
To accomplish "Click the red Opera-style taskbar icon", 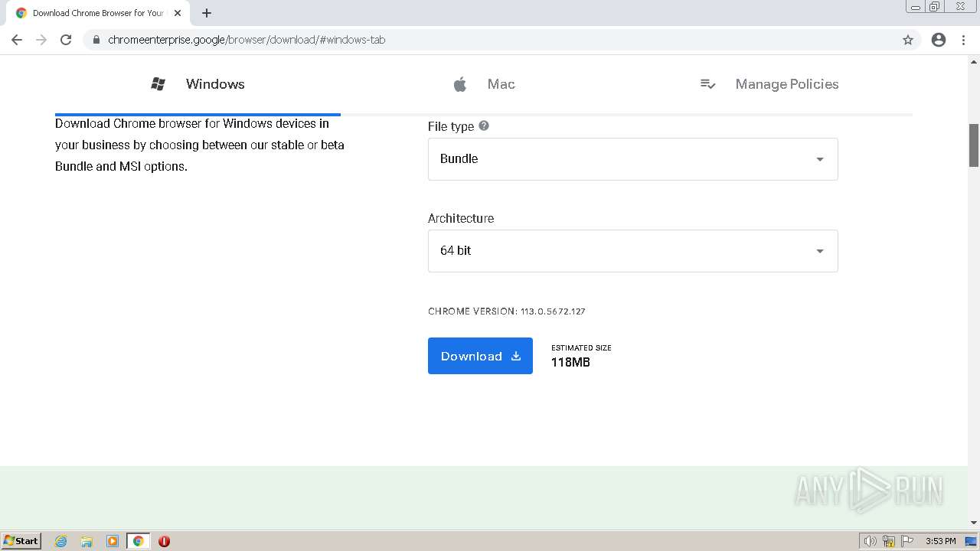I will [164, 541].
